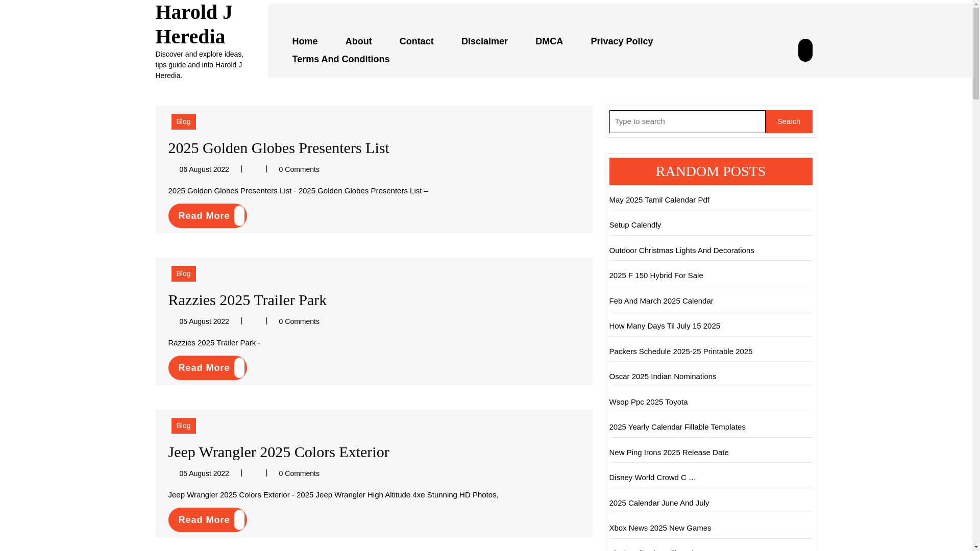Click into the Type to search field

687,121
